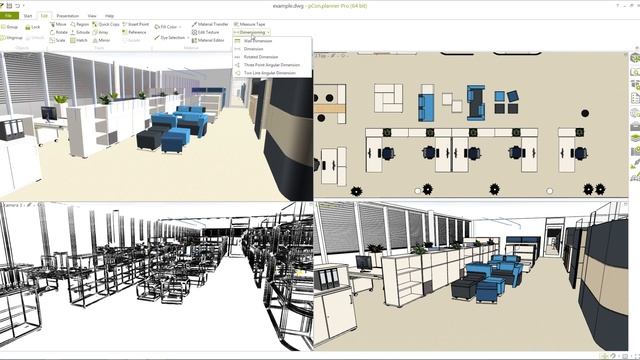Image resolution: width=640 pixels, height=360 pixels.
Task: Choose Dimension from the Dimensioning menu
Action: pyautogui.click(x=272, y=49)
